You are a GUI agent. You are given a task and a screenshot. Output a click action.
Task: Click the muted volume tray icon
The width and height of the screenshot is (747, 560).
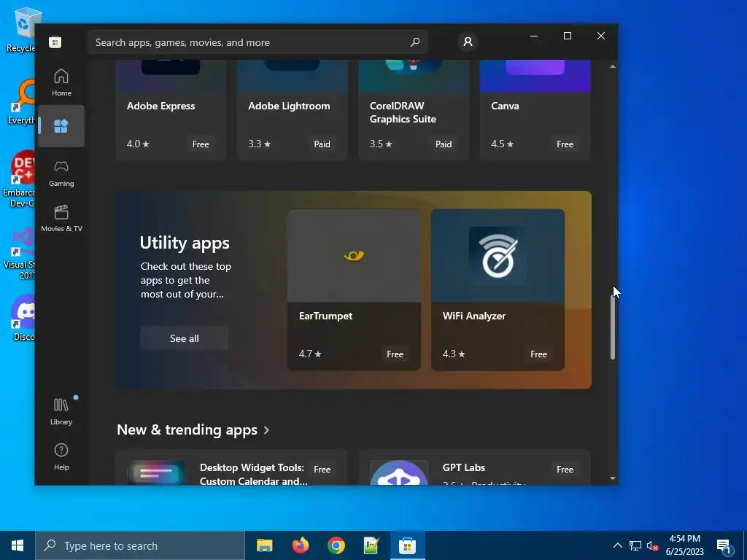652,545
